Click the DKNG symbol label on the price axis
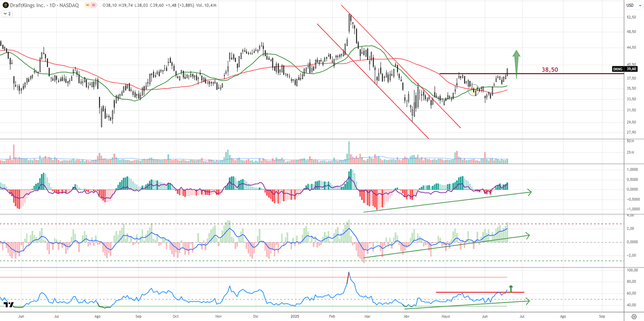 tap(618, 69)
